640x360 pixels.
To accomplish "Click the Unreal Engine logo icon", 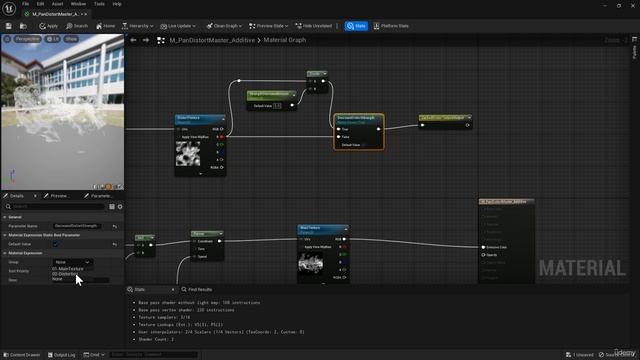I will point(9,8).
